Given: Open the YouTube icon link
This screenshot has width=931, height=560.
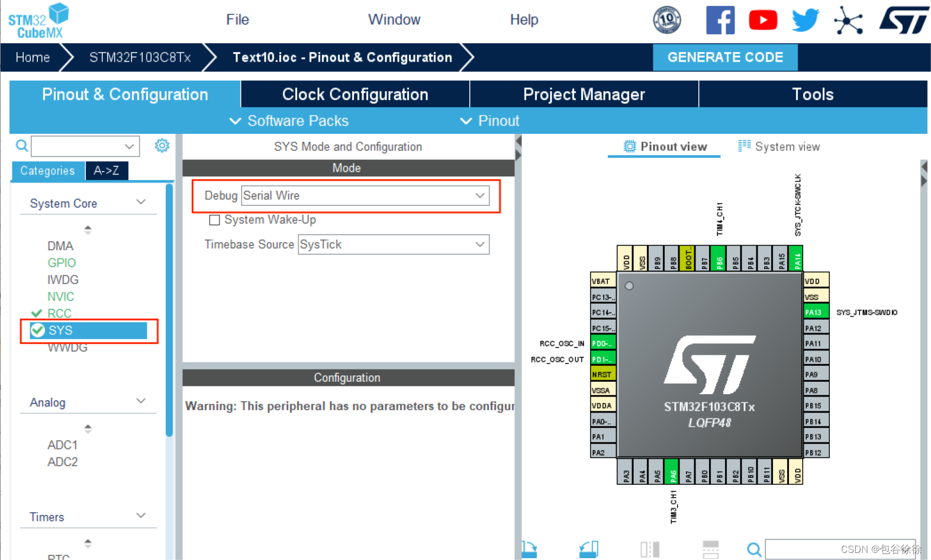Looking at the screenshot, I should click(x=763, y=20).
